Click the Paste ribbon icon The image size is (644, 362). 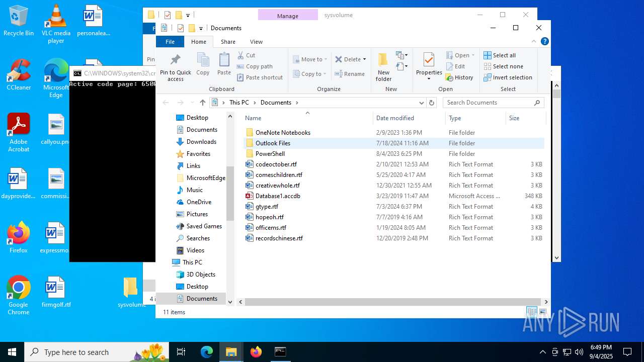pyautogui.click(x=224, y=64)
